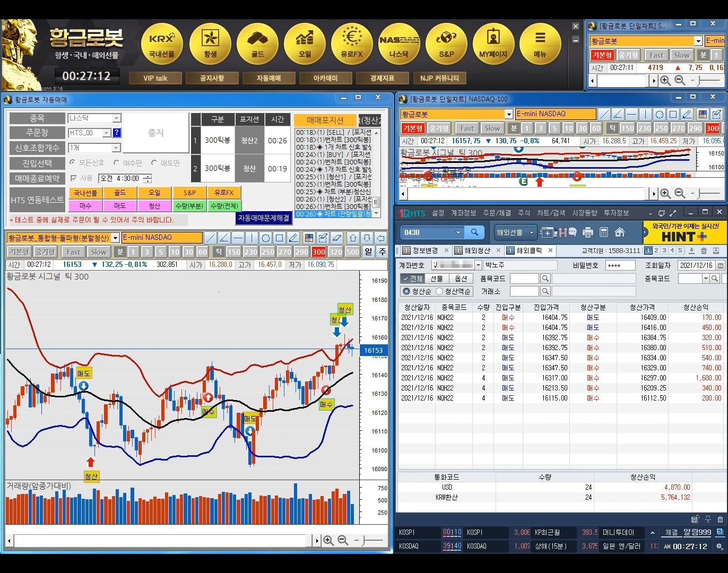Click VIP talk button

point(155,78)
